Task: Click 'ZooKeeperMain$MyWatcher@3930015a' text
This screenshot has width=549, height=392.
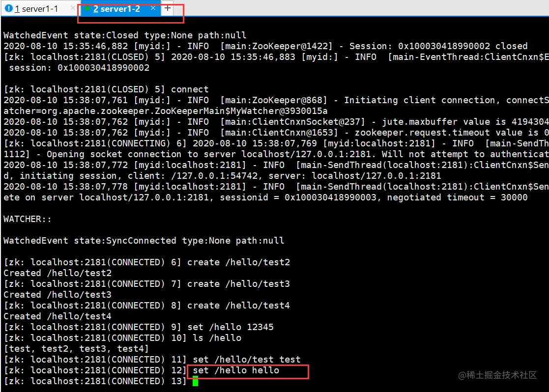Action: point(241,111)
